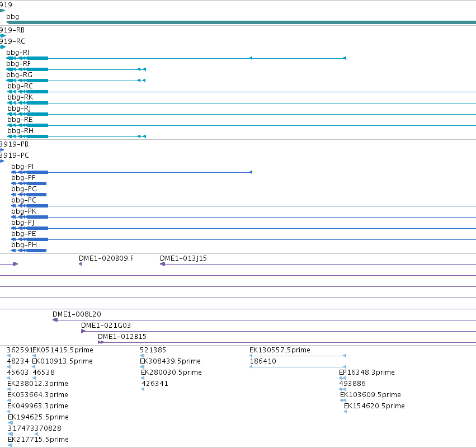Select transcript label bbg-RI
Image resolution: width=476 pixels, height=448 pixels.
[x=17, y=52]
